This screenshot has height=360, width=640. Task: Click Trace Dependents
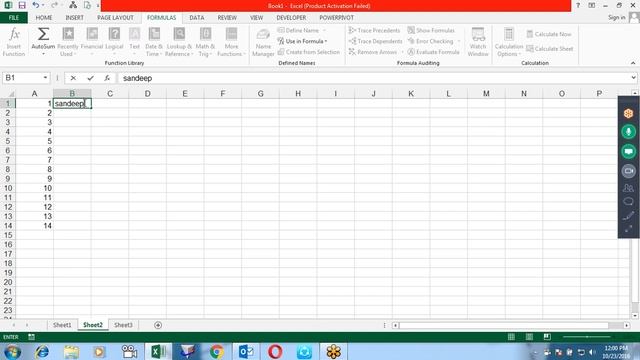pyautogui.click(x=375, y=41)
